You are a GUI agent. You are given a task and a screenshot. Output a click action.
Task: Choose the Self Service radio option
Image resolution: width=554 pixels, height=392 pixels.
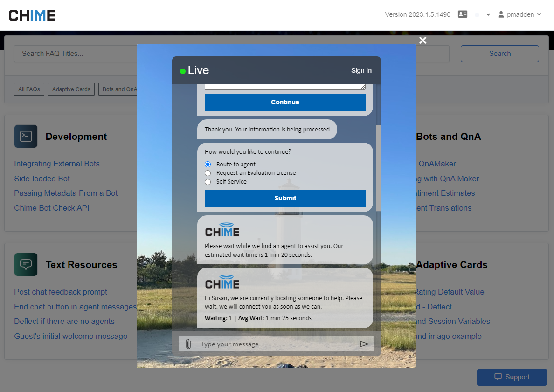pos(208,182)
